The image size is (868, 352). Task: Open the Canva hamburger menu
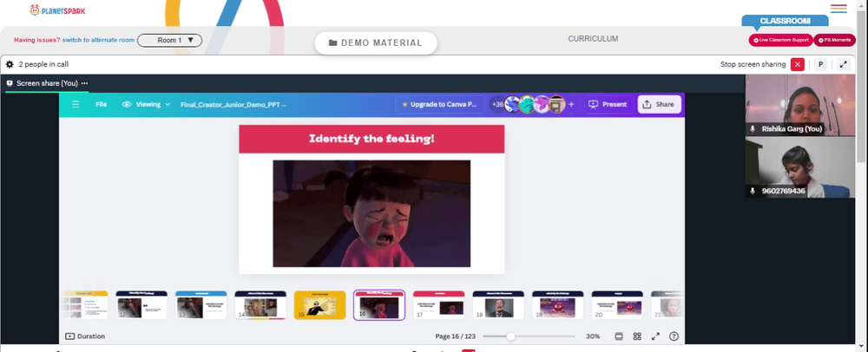(76, 104)
